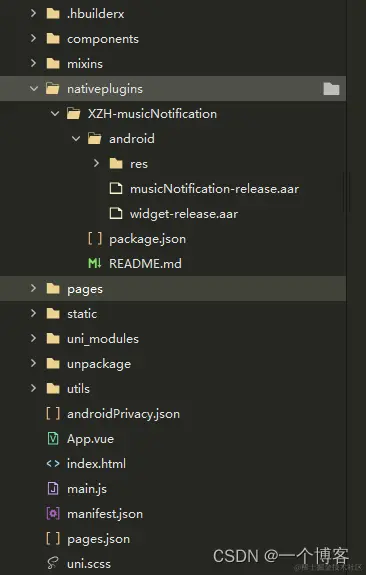Expand the components folder chevron
The width and height of the screenshot is (366, 575).
pos(33,39)
